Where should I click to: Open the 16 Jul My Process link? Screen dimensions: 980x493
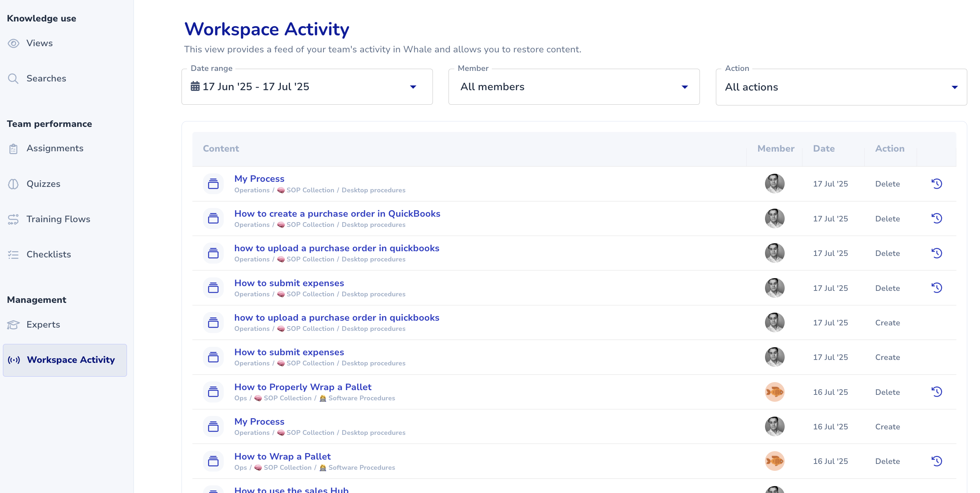point(259,421)
